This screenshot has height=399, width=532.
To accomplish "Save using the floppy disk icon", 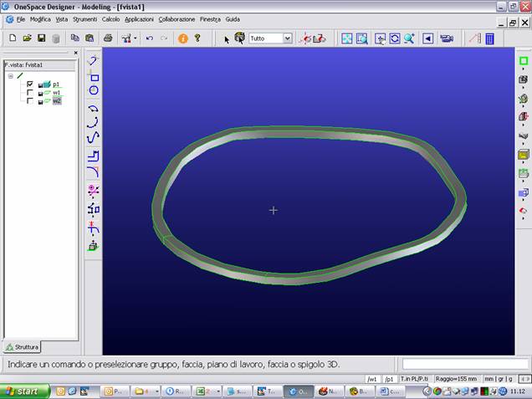I will (x=41, y=38).
